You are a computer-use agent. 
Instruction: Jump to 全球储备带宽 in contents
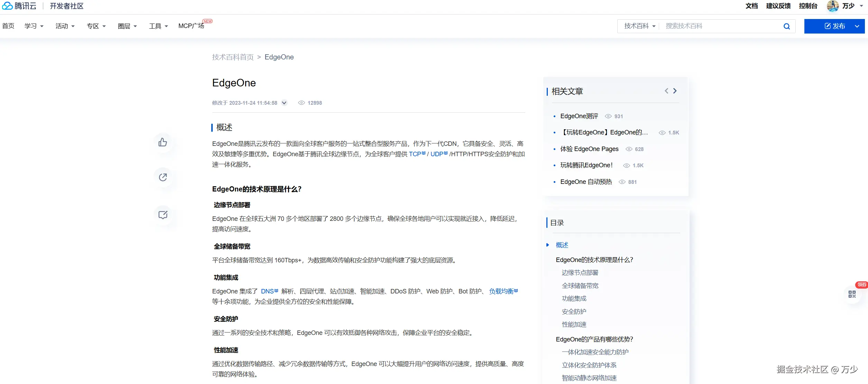point(580,286)
